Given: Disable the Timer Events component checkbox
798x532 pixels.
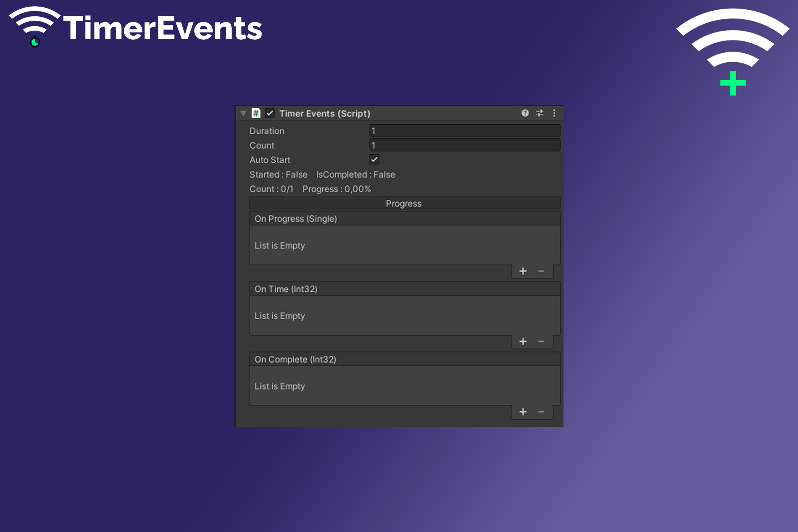Looking at the screenshot, I should tap(270, 113).
